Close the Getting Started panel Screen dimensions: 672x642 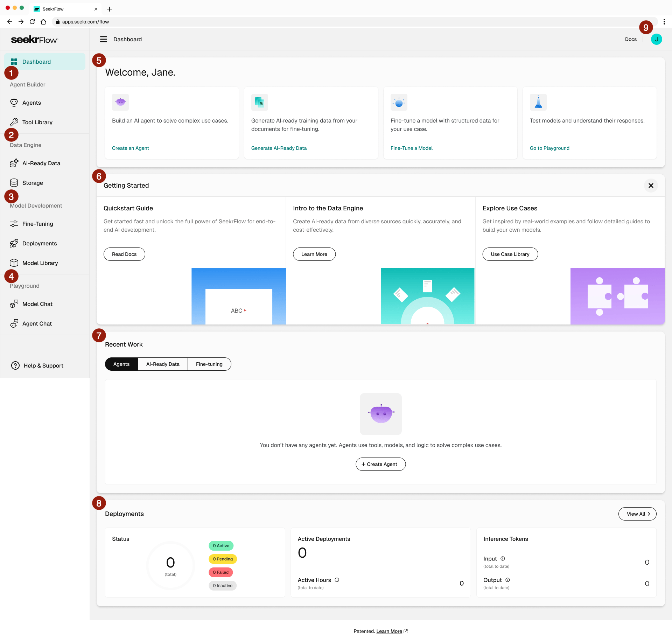pyautogui.click(x=651, y=186)
